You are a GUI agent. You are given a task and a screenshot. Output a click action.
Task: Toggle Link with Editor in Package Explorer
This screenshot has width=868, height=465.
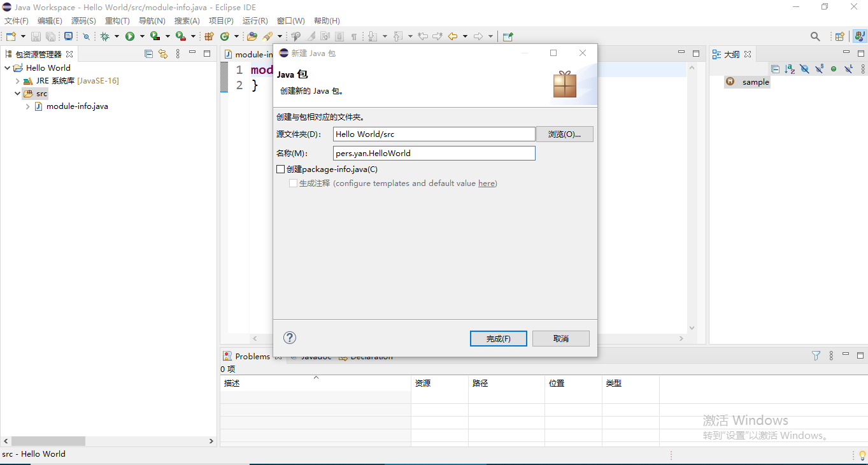pos(163,54)
